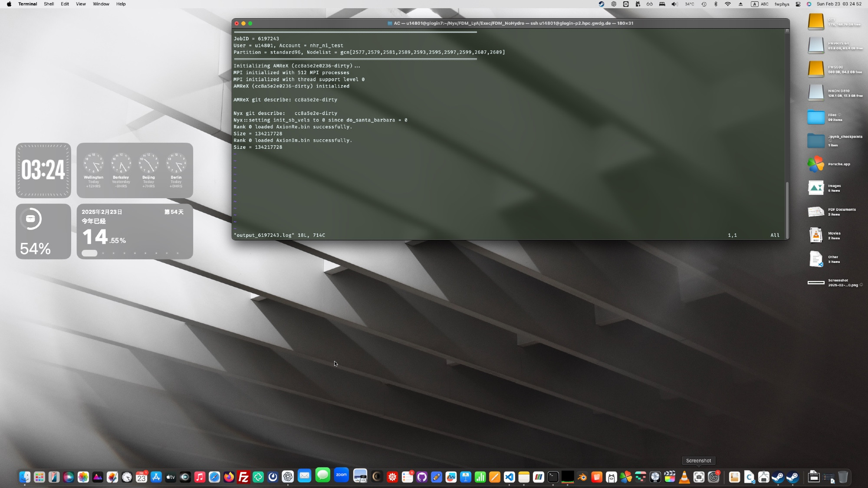Launch Screenshot app from the Dock

(x=699, y=477)
